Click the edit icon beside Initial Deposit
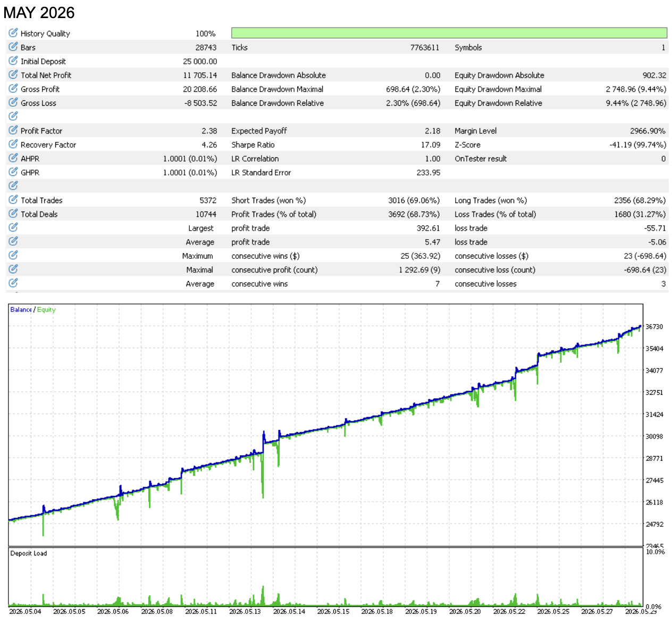Viewport: 672px width, 624px height. [13, 61]
